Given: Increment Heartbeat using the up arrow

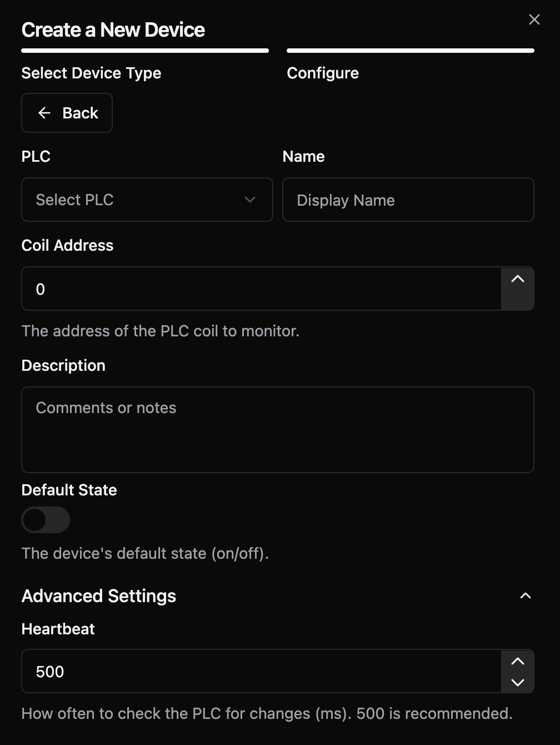Looking at the screenshot, I should coord(518,661).
